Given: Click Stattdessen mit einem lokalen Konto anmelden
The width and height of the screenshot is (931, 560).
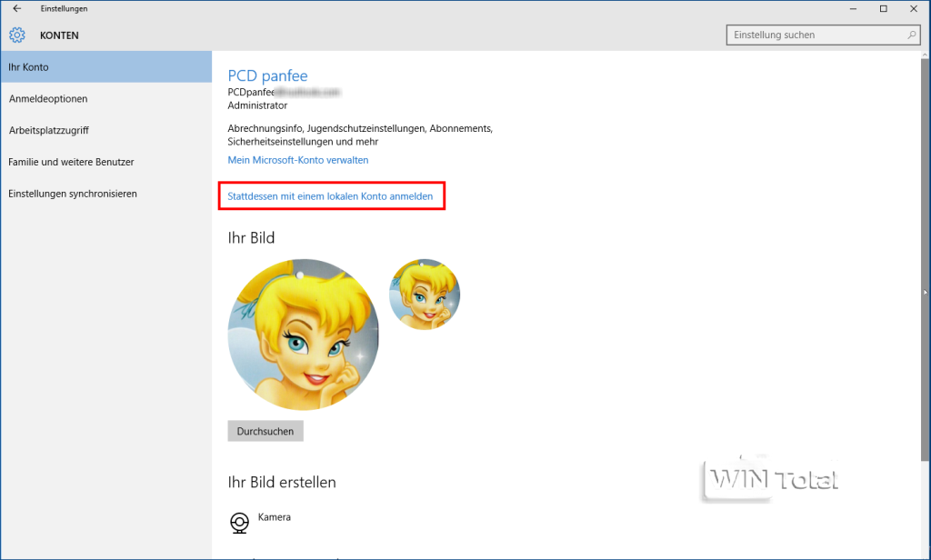Looking at the screenshot, I should click(x=330, y=196).
